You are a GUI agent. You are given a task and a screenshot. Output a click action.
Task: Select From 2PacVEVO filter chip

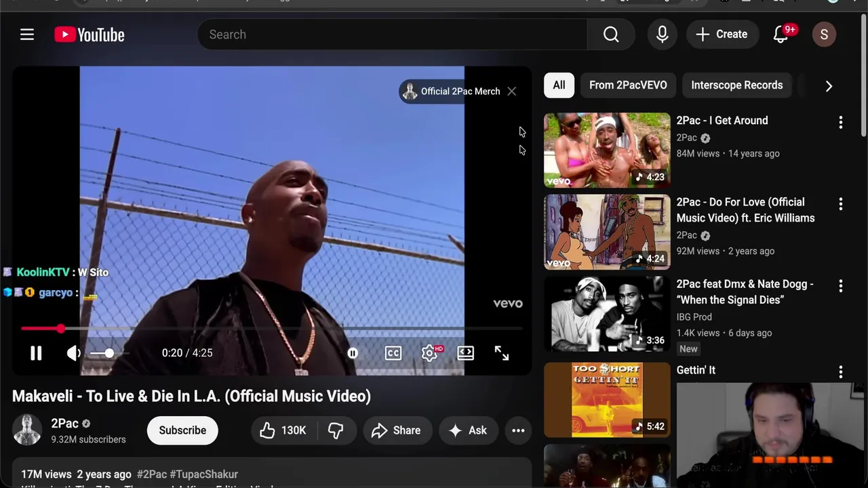coord(628,85)
